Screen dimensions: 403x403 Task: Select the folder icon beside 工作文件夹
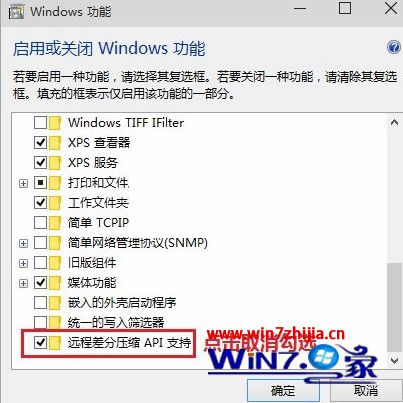[55, 203]
